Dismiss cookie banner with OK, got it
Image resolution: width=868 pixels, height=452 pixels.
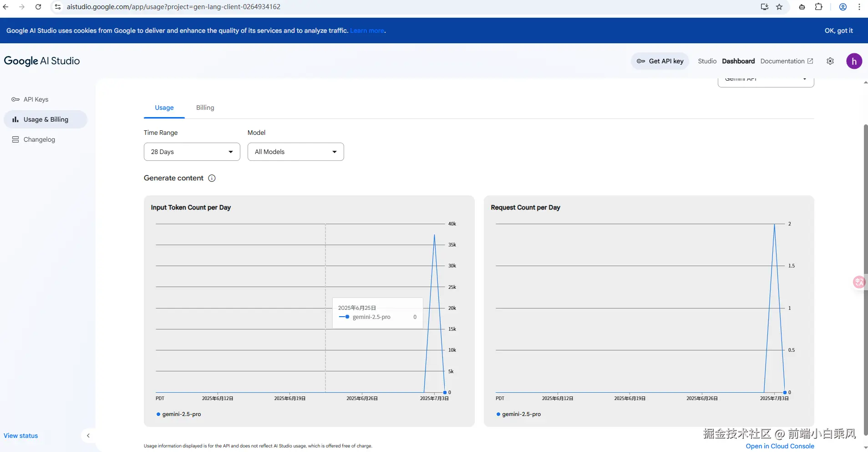tap(838, 31)
